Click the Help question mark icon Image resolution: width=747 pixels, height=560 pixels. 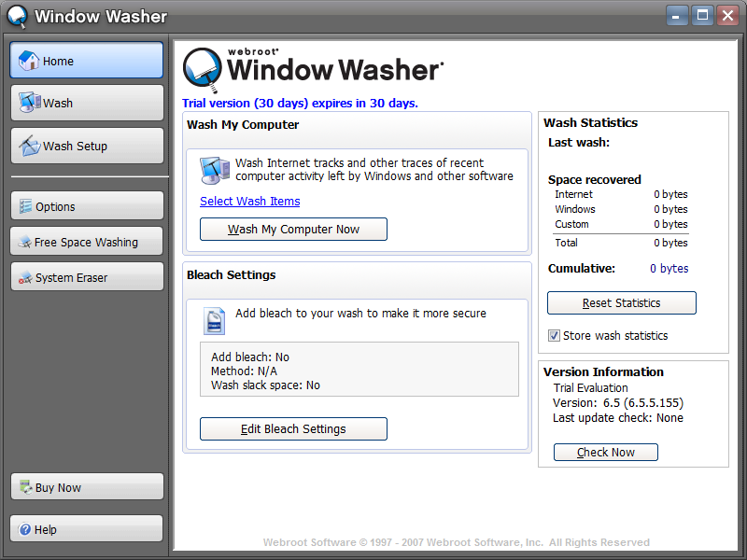click(x=25, y=530)
